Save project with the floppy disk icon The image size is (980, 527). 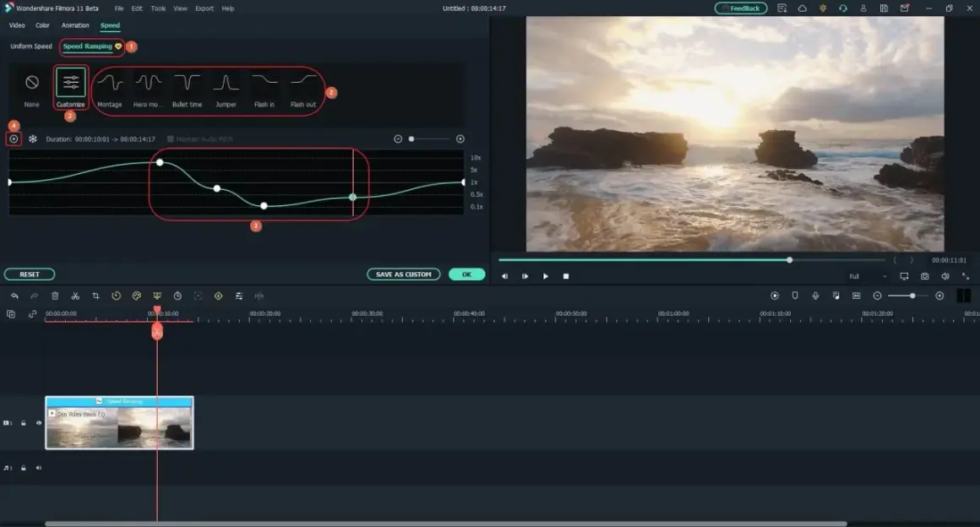[x=884, y=8]
